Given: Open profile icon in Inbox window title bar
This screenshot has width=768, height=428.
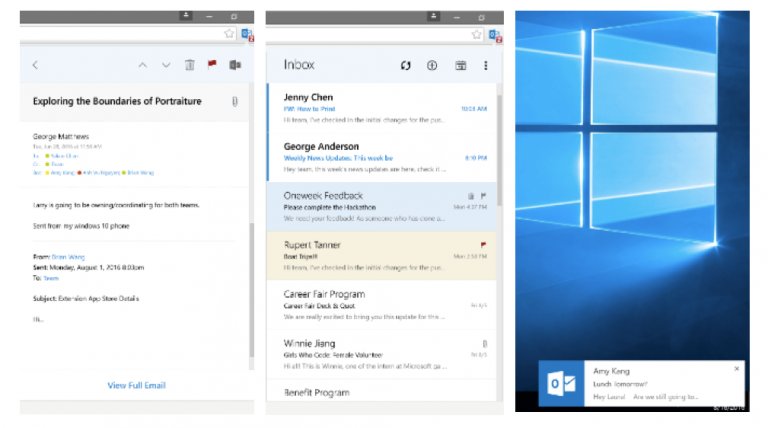Looking at the screenshot, I should 433,16.
